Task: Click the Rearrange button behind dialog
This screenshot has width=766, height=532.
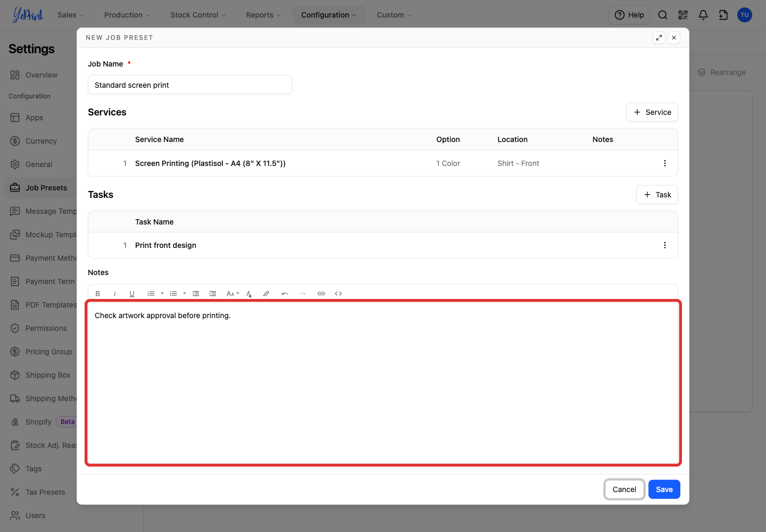Action: click(722, 72)
